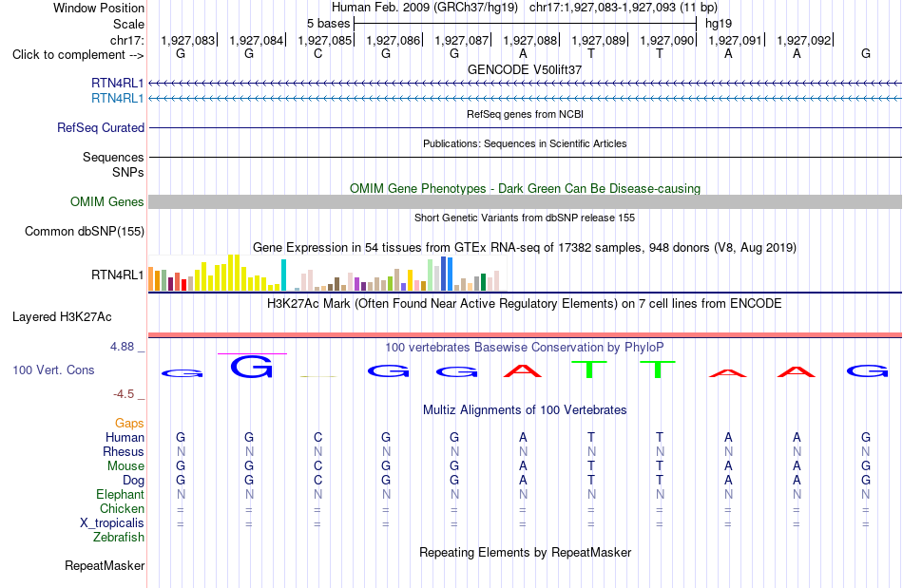The height and width of the screenshot is (588, 903).
Task: Click the PhyloP maximum value 4.88
Action: 122,347
